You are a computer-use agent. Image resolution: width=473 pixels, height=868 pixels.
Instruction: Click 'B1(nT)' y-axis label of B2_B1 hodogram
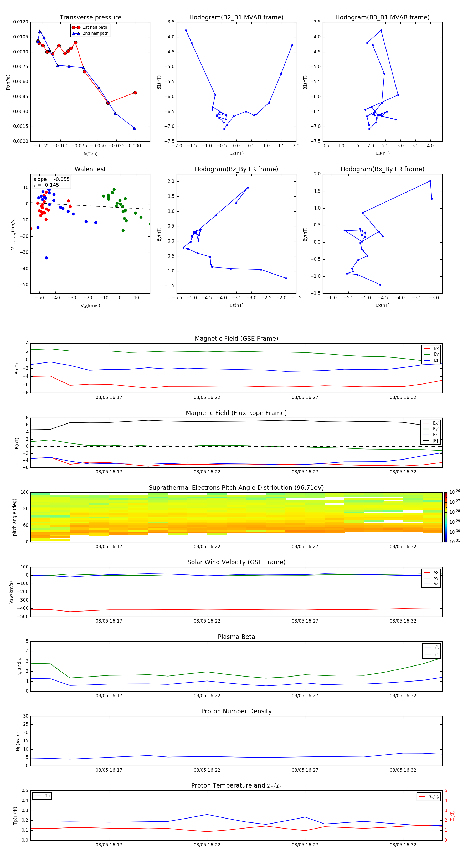pyautogui.click(x=159, y=82)
